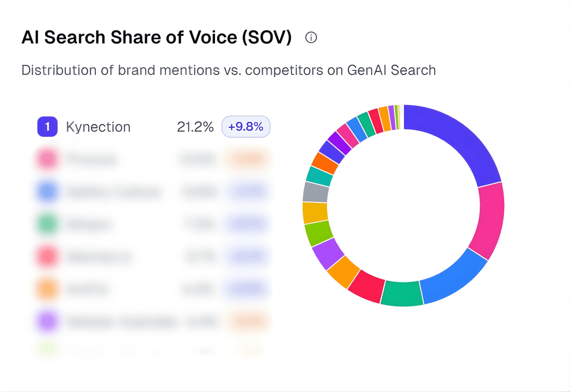Click the orange legend dot on row six
Image resolution: width=570 pixels, height=392 pixels.
(x=47, y=289)
